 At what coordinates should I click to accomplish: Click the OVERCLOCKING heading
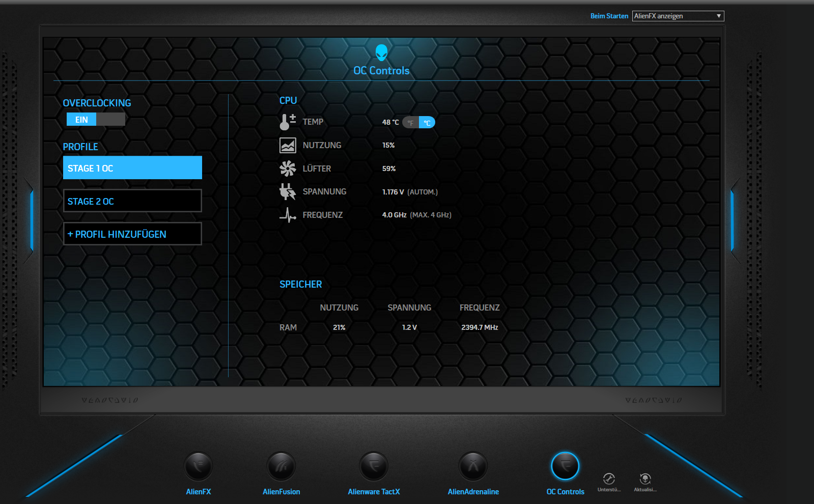coord(97,103)
